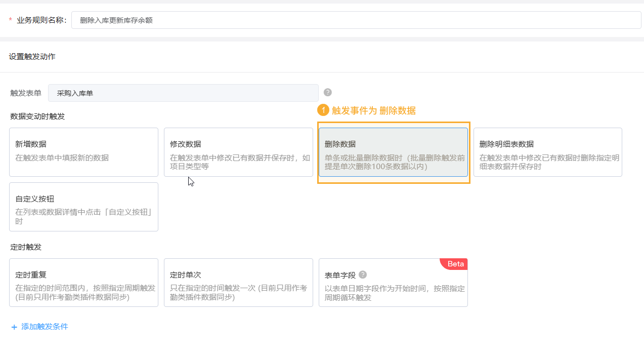Click the 设置触发动作 section header
The width and height of the screenshot is (644, 354).
[32, 57]
